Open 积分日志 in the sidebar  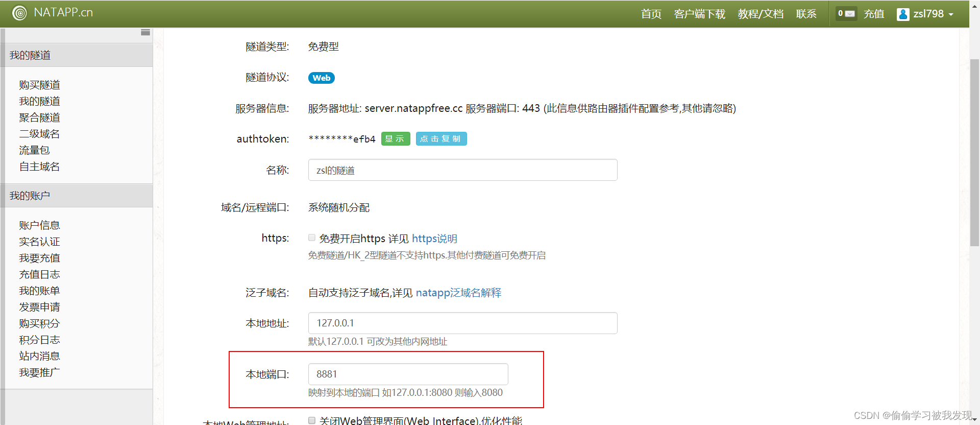(x=39, y=340)
